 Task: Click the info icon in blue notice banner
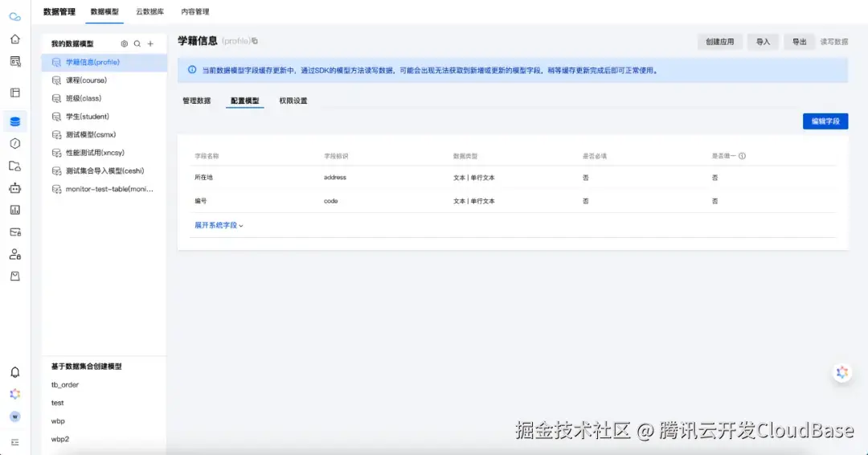tap(191, 70)
